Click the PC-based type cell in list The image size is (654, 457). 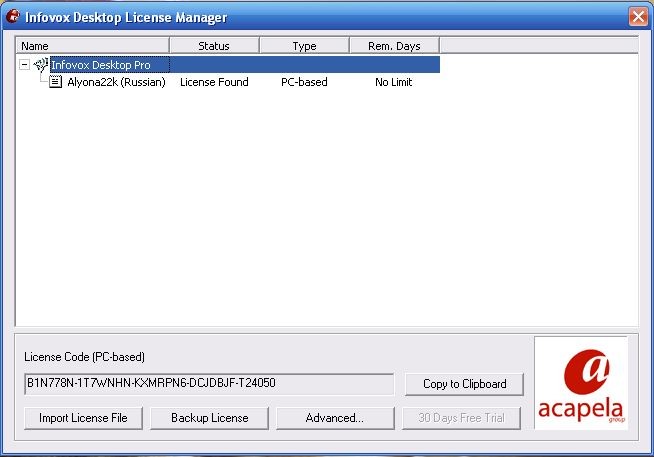tap(304, 82)
